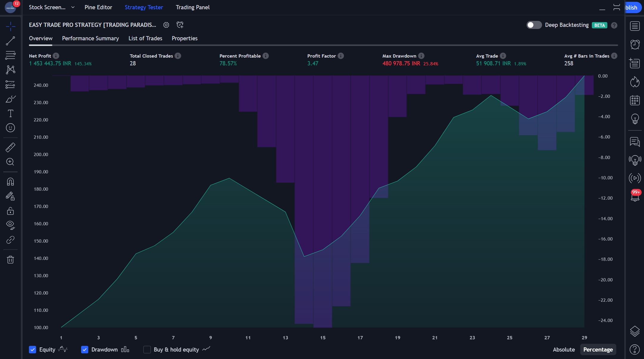Open the watchlist panel icon

coord(635,26)
